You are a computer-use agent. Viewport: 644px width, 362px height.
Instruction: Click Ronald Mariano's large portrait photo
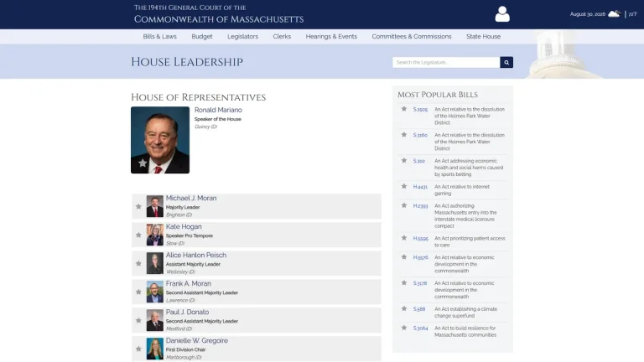pyautogui.click(x=160, y=140)
